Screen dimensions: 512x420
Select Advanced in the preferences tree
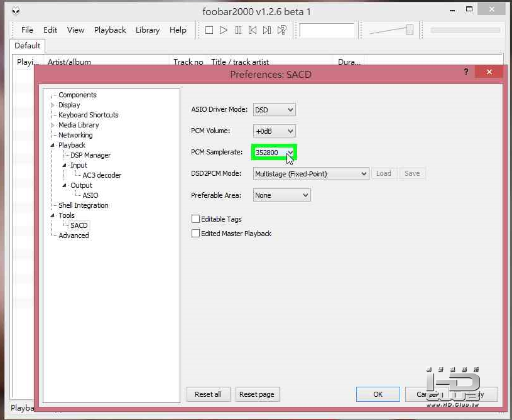(74, 235)
